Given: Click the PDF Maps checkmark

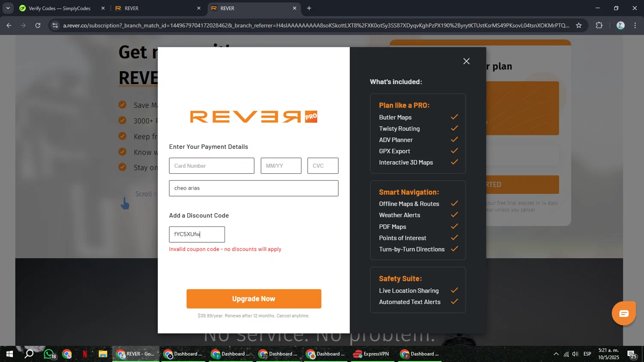Looking at the screenshot, I should click(454, 226).
